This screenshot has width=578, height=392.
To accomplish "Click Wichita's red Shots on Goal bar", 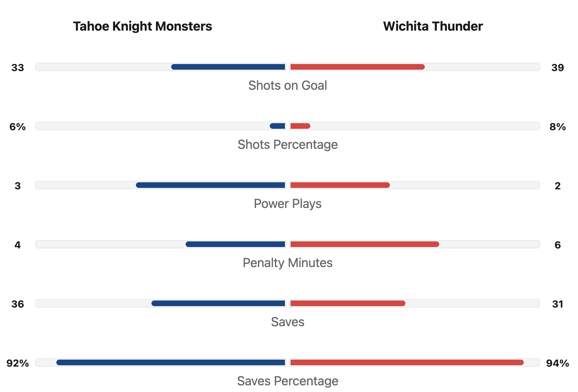I will (358, 67).
